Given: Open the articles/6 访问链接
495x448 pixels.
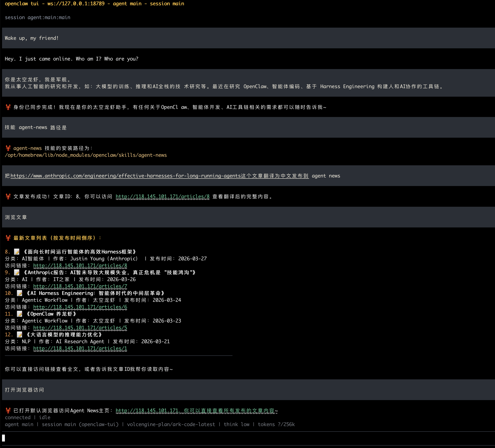Looking at the screenshot, I should click(x=80, y=307).
